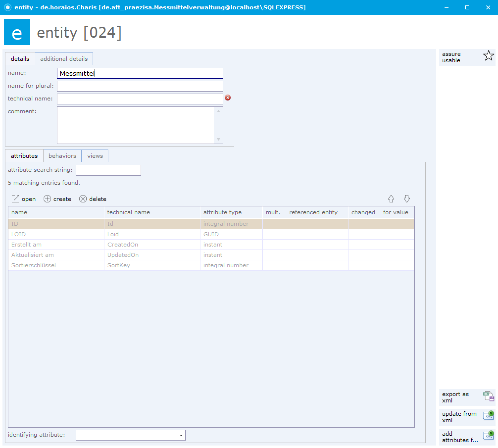Select the ID attribute row
Image resolution: width=498 pixels, height=448 pixels.
211,224
